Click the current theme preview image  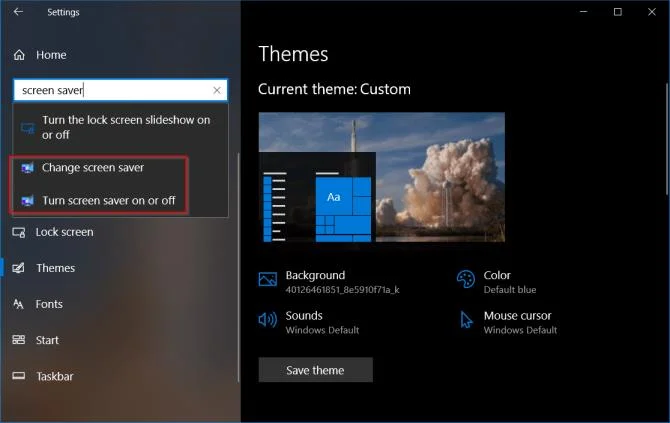[x=382, y=177]
